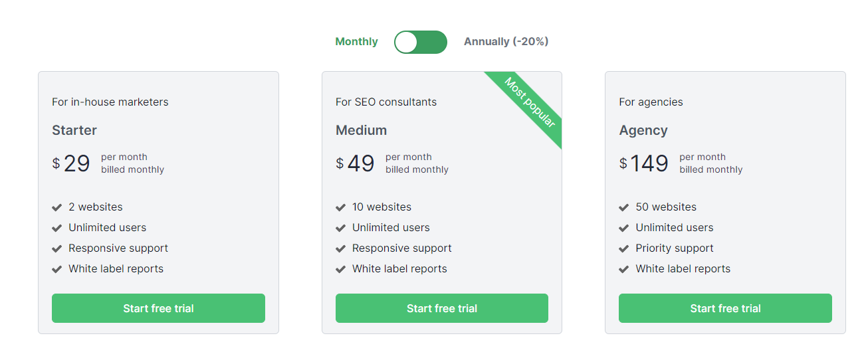The height and width of the screenshot is (364, 868).
Task: Click the checkmark beside Priority support
Action: click(x=624, y=248)
